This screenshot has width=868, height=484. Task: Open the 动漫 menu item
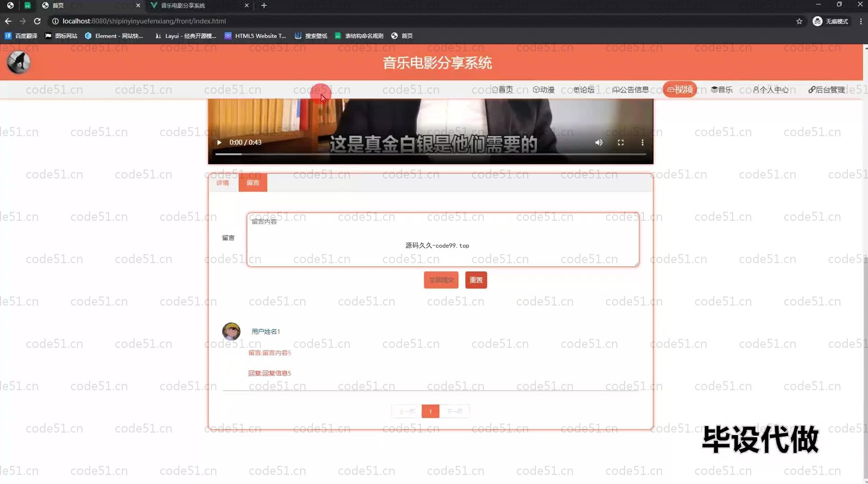[544, 89]
